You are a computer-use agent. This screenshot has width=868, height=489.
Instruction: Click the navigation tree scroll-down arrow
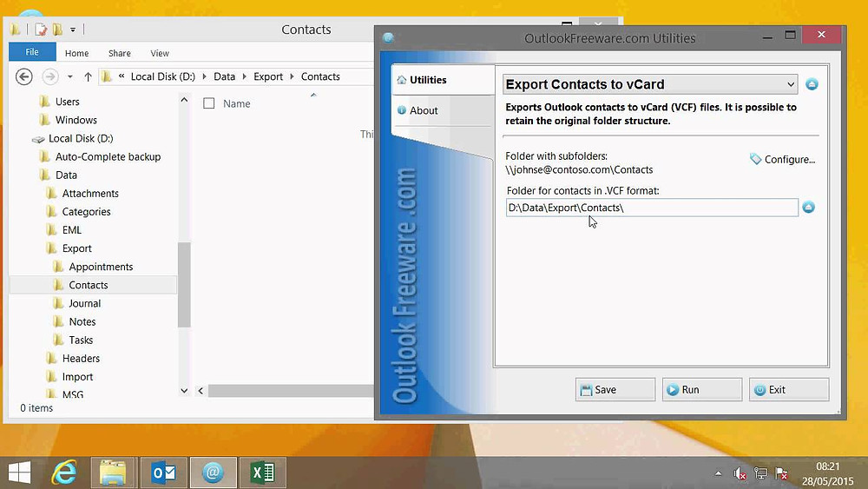click(184, 391)
